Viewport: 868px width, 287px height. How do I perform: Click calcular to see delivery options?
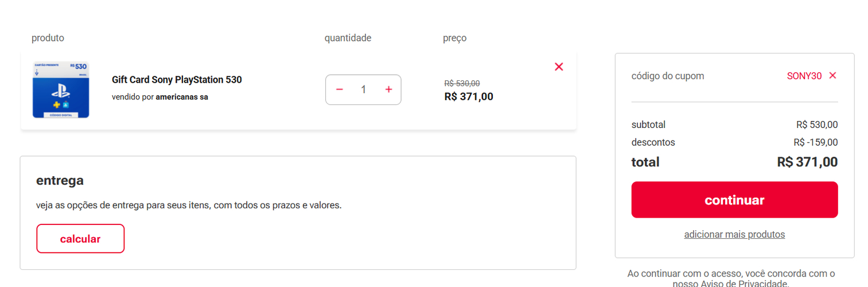[80, 239]
